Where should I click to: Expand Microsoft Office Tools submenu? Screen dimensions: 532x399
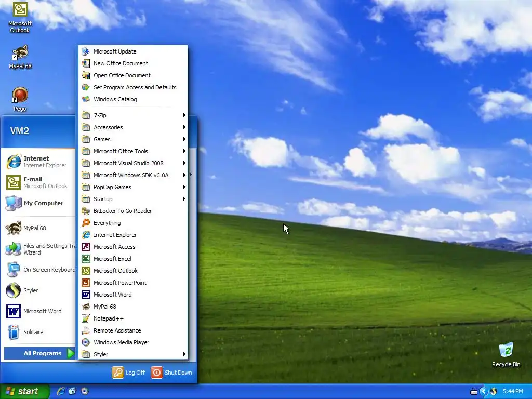click(132, 151)
